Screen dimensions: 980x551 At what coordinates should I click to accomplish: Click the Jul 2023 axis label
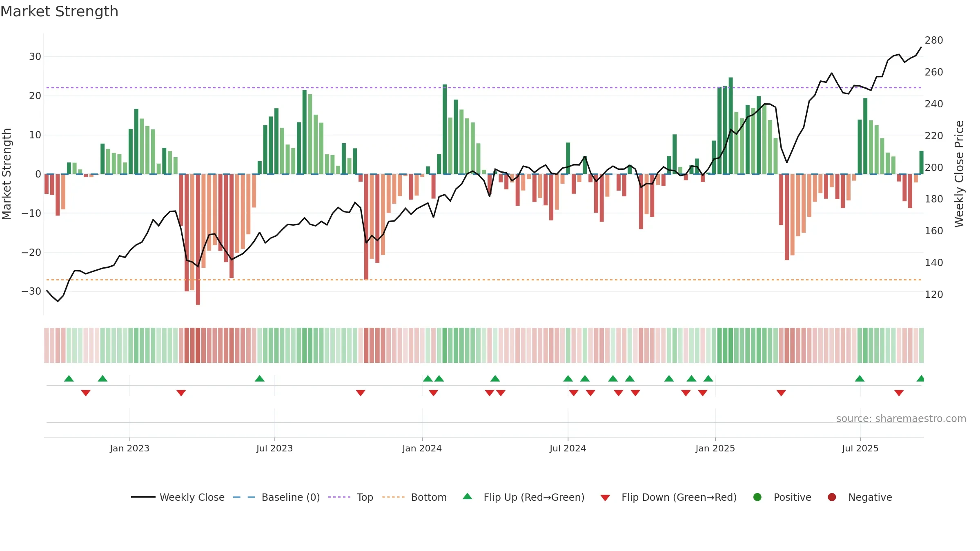pos(274,448)
